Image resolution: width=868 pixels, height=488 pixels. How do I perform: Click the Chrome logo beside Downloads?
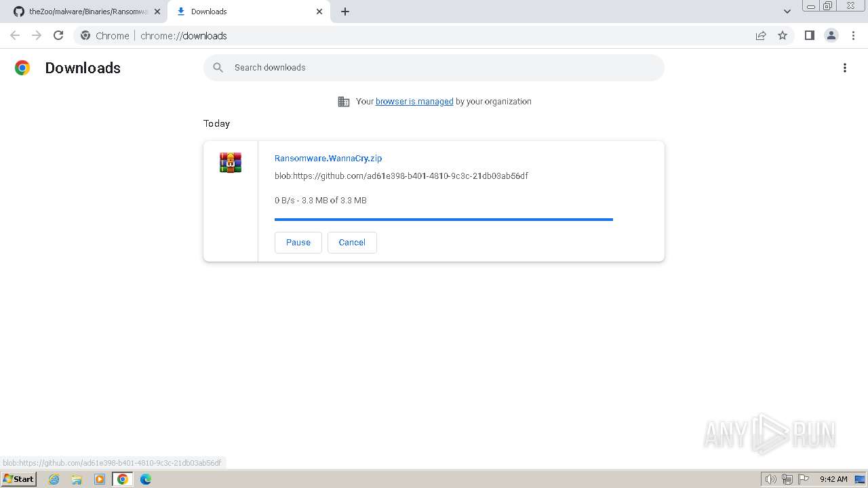(22, 68)
